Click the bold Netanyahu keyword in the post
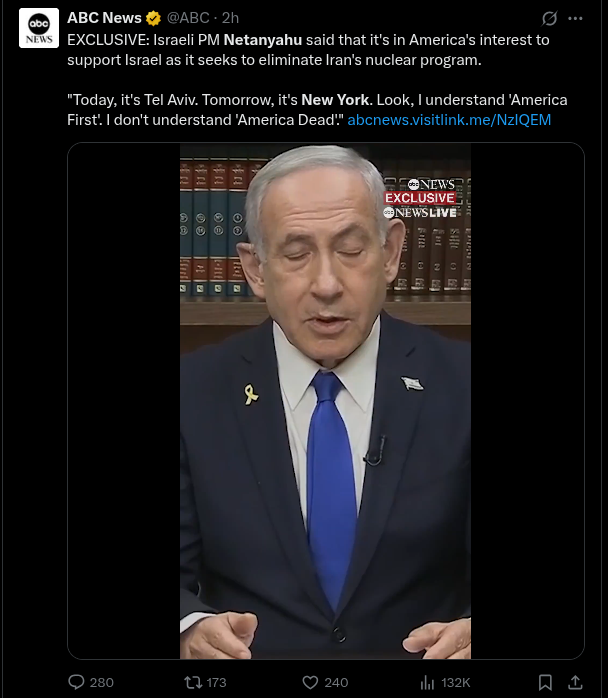Viewport: 608px width, 698px height. coord(263,40)
